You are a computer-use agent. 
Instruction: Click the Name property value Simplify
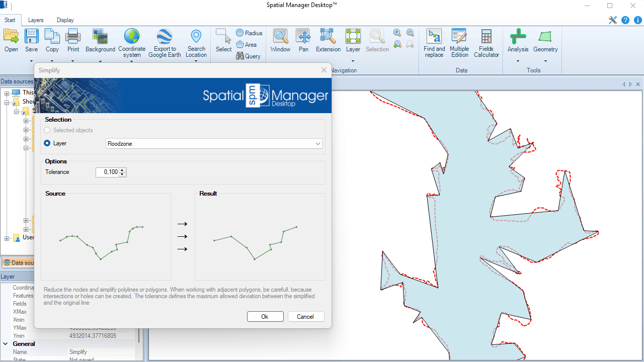point(78,352)
